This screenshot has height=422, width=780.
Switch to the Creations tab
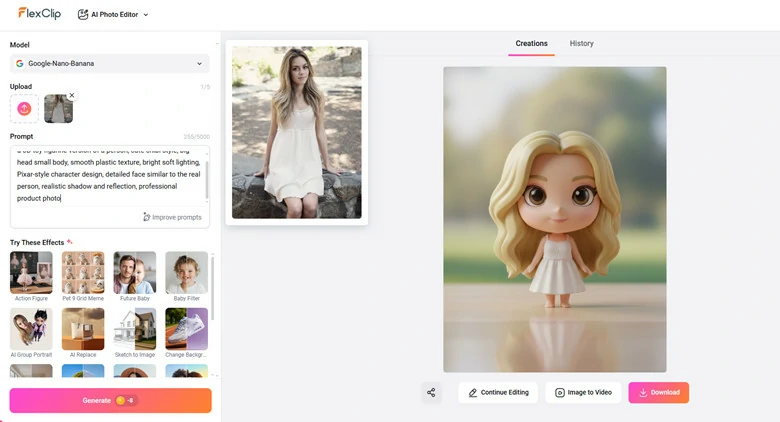pos(531,43)
